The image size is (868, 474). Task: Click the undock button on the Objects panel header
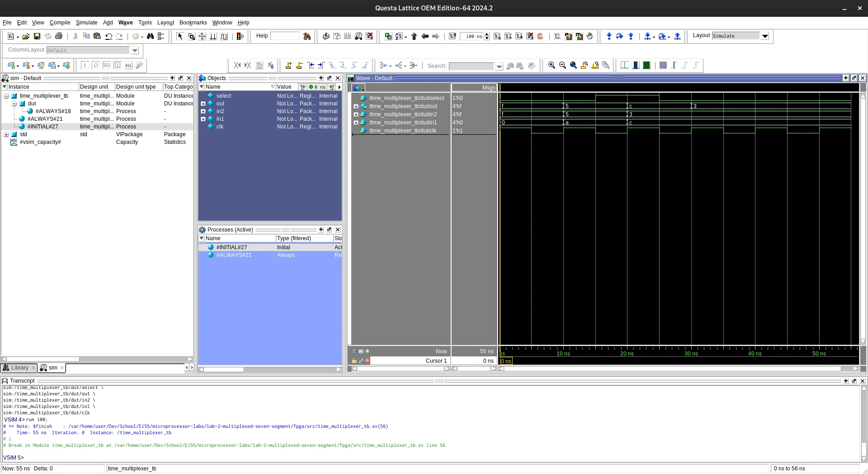click(329, 78)
